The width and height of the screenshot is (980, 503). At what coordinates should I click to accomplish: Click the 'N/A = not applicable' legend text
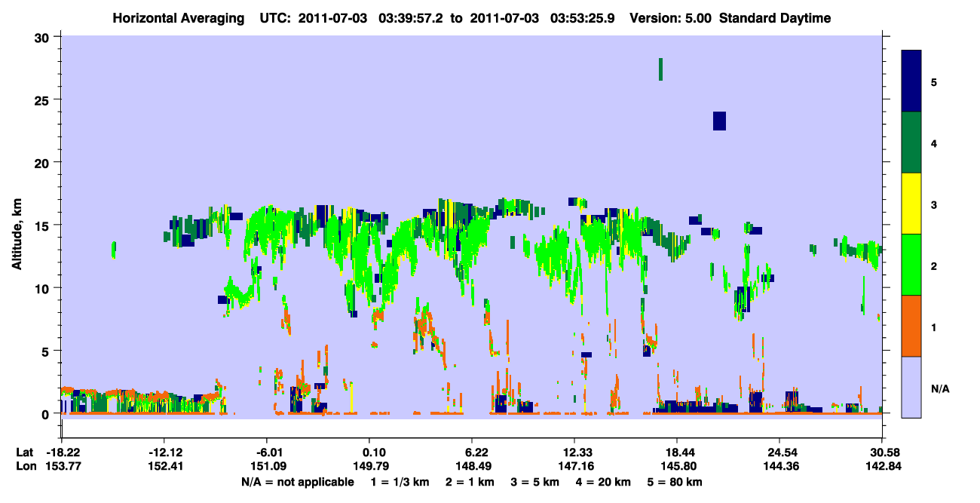[x=298, y=482]
